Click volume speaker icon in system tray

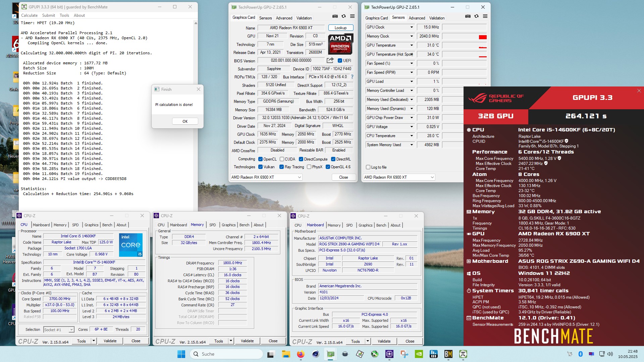tap(610, 354)
